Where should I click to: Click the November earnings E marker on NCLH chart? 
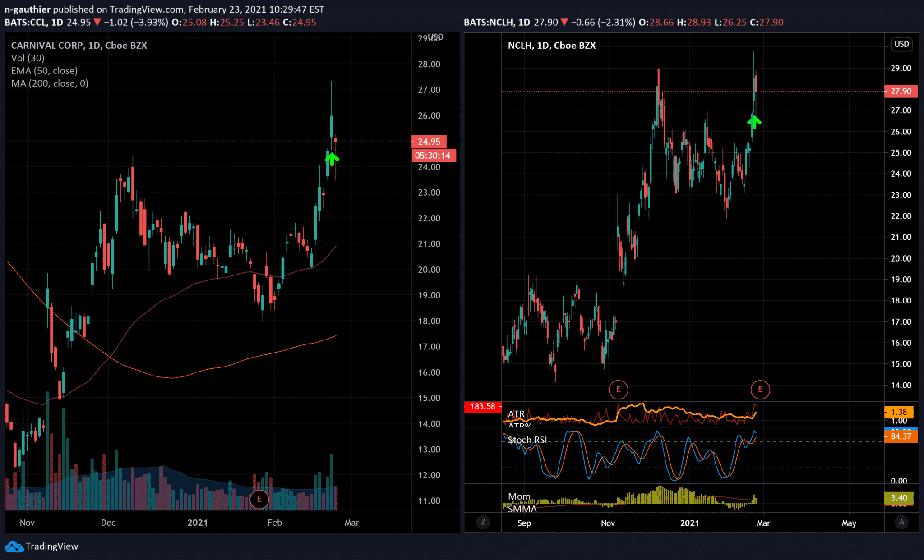click(618, 389)
